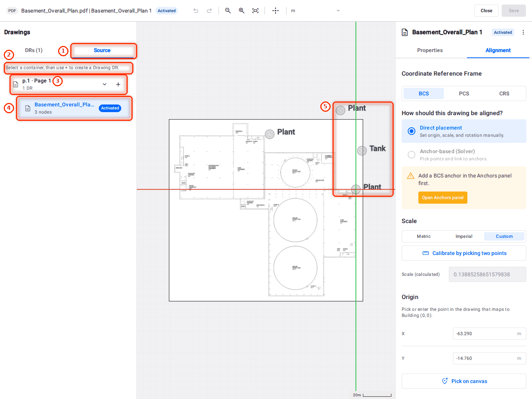Choose Direct placement radio option

coord(412,131)
